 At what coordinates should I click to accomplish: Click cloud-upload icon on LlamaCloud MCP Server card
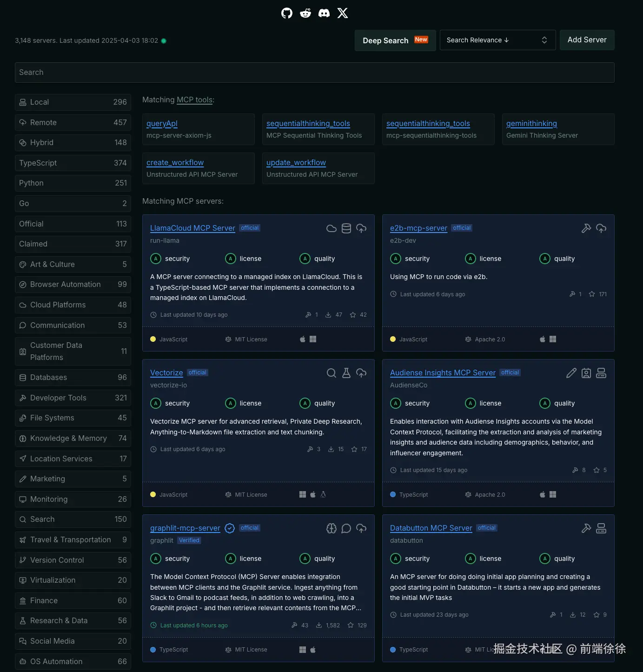click(361, 228)
